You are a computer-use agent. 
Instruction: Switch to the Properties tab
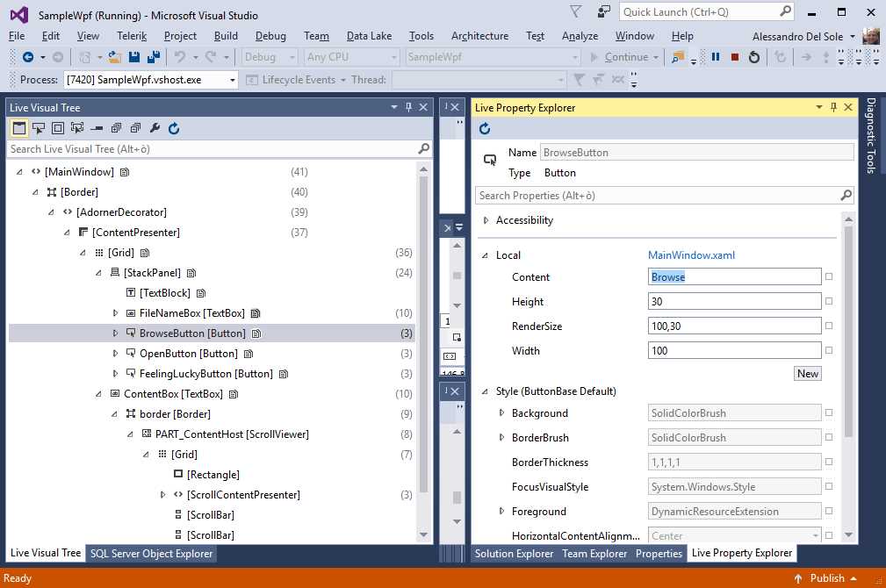point(659,554)
